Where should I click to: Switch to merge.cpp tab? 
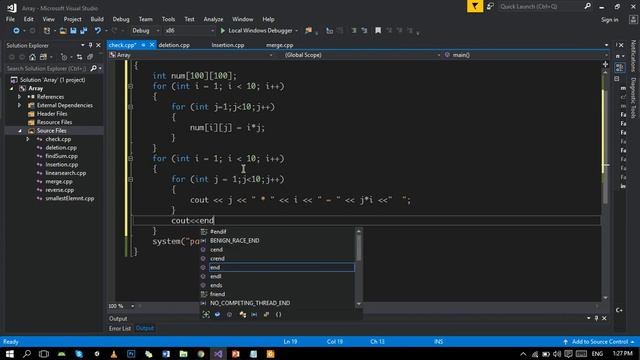(x=280, y=45)
